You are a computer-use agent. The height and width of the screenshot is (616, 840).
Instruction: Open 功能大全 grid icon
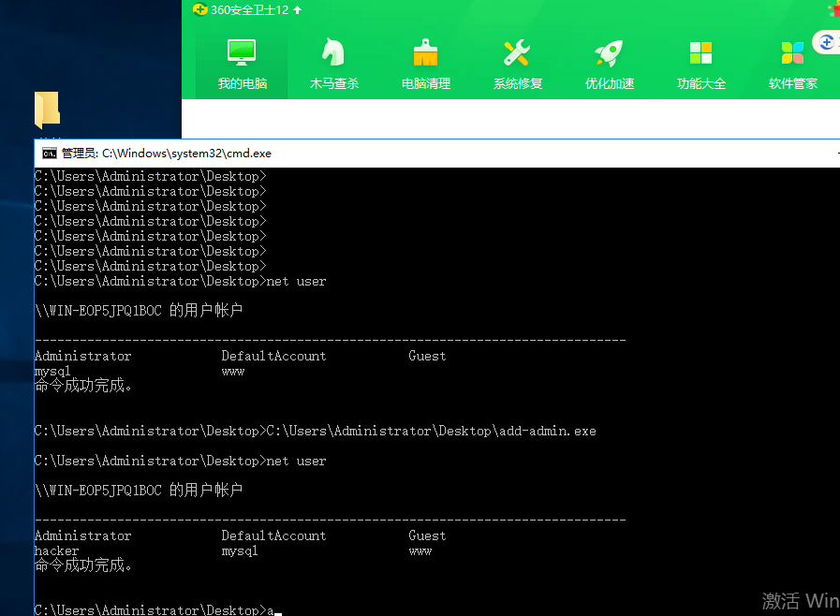pos(700,52)
